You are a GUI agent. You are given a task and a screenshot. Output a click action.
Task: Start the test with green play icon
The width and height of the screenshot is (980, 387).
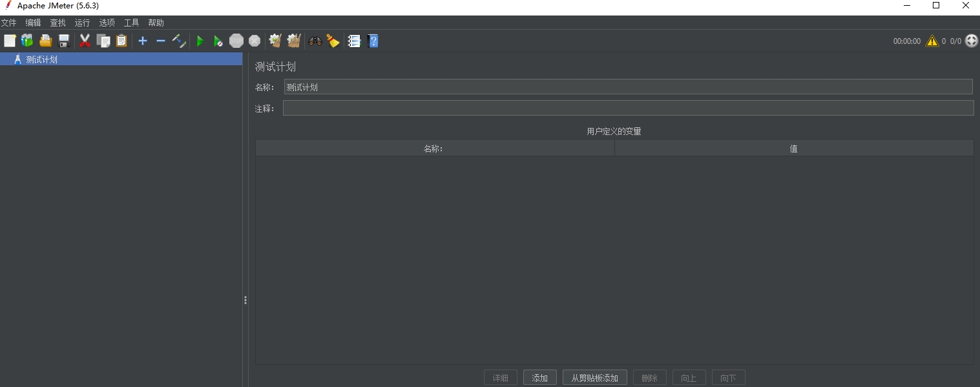click(x=200, y=41)
